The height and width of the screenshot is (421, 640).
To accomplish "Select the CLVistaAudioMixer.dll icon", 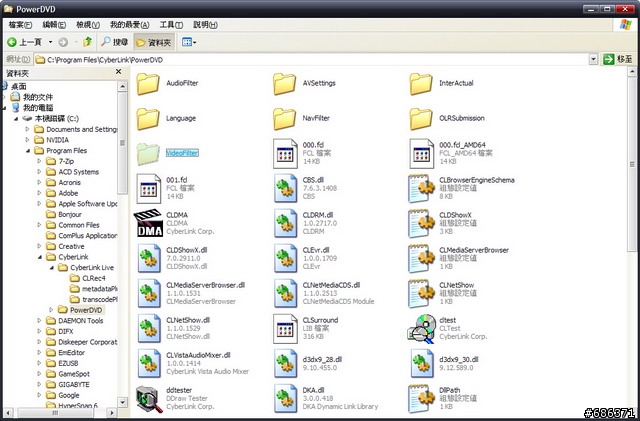I will 149,363.
